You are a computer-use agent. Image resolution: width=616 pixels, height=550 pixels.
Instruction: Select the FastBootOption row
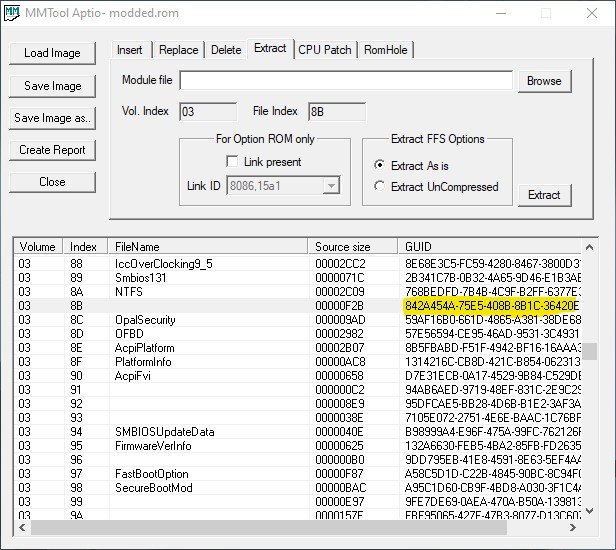298,474
